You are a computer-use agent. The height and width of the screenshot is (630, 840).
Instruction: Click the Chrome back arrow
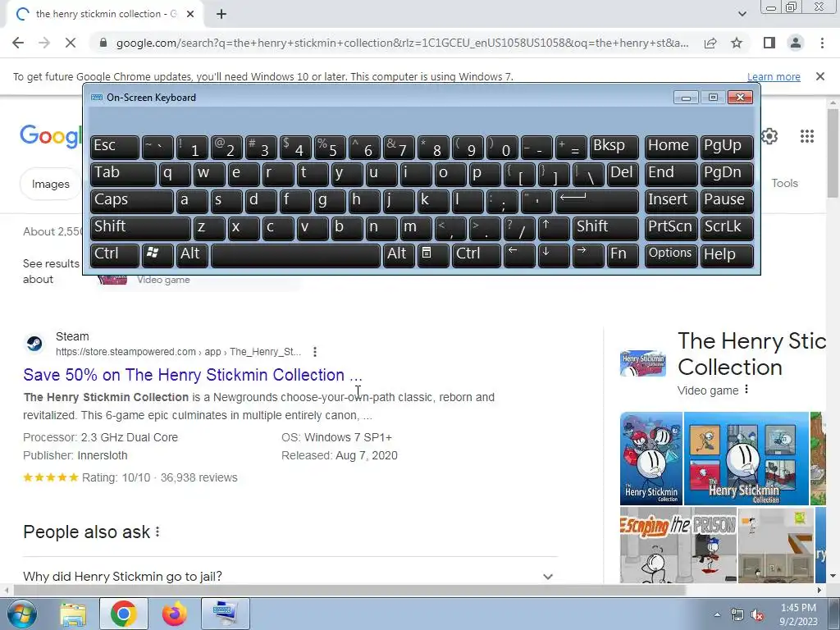coord(18,43)
